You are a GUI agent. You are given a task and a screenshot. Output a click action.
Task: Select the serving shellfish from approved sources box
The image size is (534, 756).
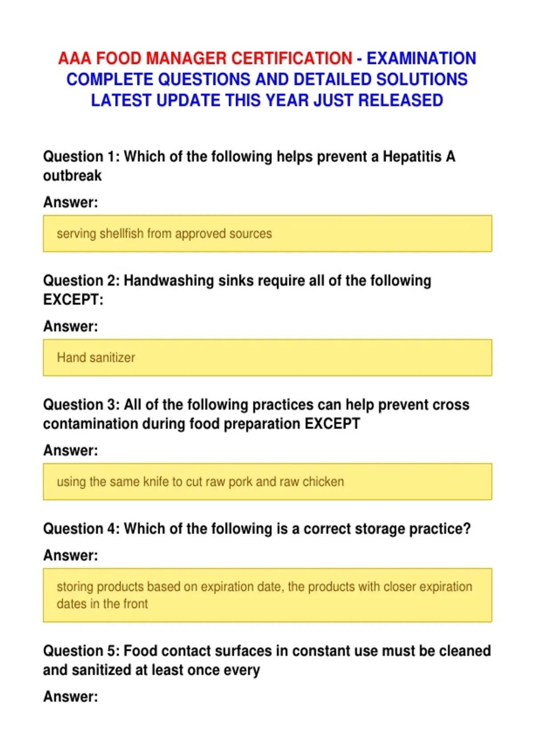pos(267,233)
